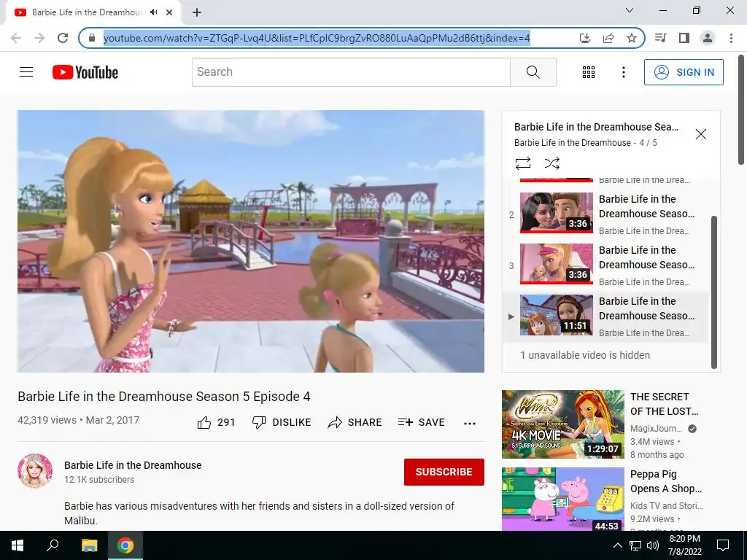The width and height of the screenshot is (747, 560).
Task: Open channel name Barbie Life in the Dreamhouse
Action: [133, 465]
